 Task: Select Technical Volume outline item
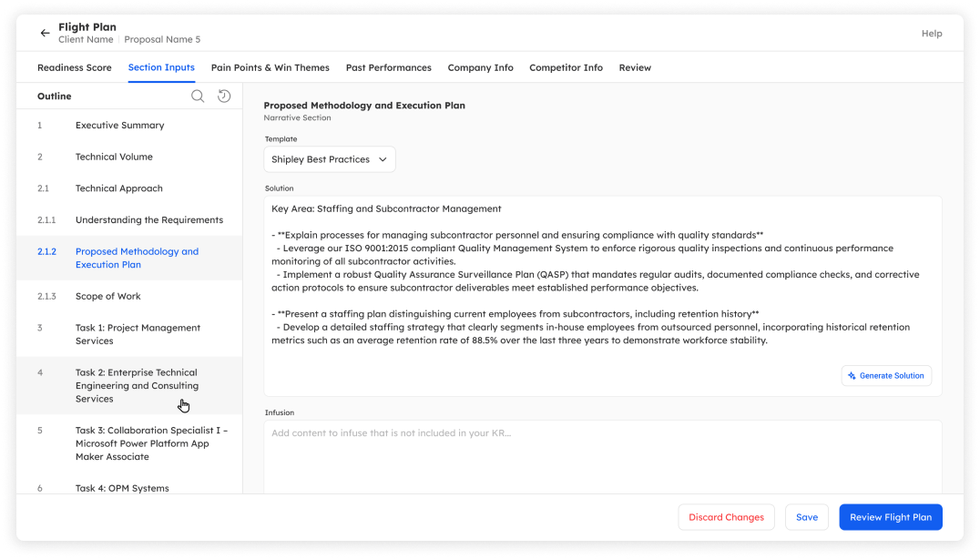(x=129, y=157)
